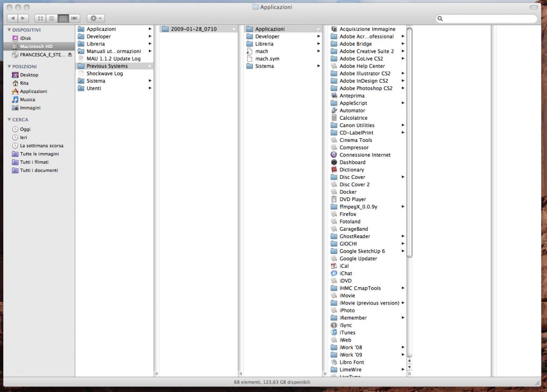Select the Developer folder in first column
This screenshot has height=392, width=547.
(114, 36)
